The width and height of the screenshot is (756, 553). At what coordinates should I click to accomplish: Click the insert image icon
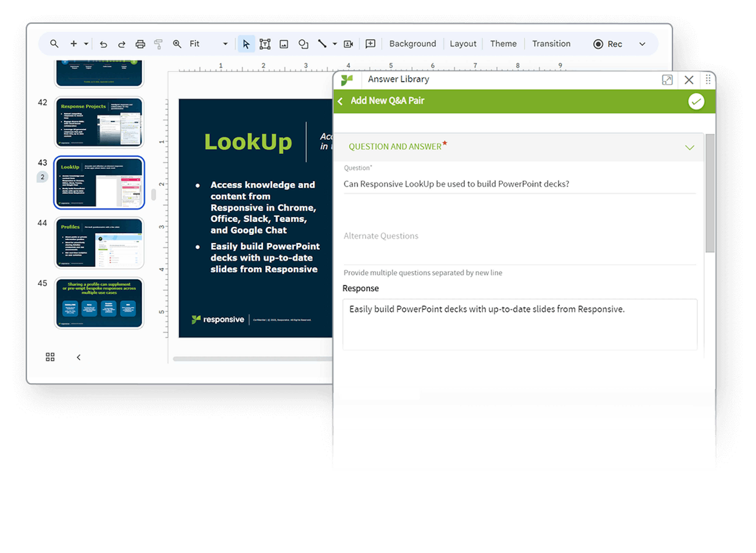click(284, 44)
